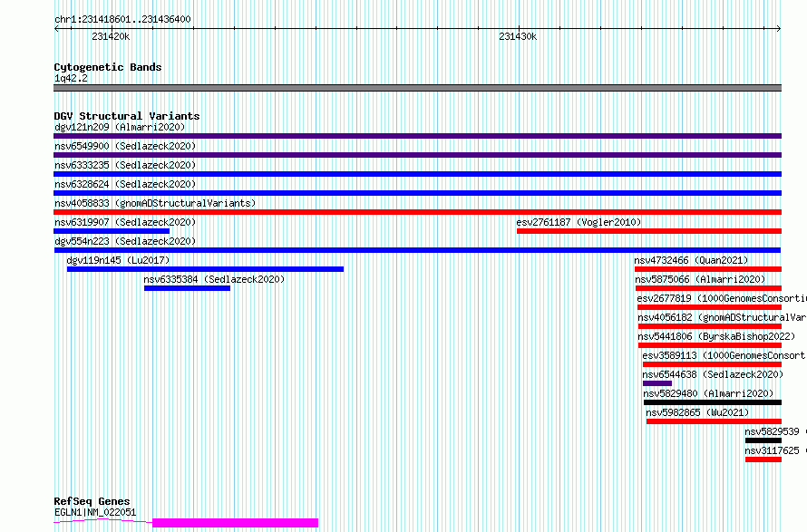Select the nsv5982865 (Wu2021) variant
Viewport: 807px width, 532px height.
714,421
